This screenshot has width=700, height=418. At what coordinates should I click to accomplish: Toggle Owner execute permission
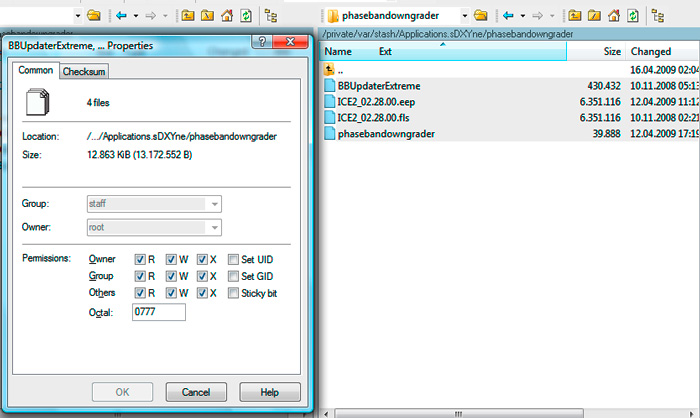pos(202,259)
